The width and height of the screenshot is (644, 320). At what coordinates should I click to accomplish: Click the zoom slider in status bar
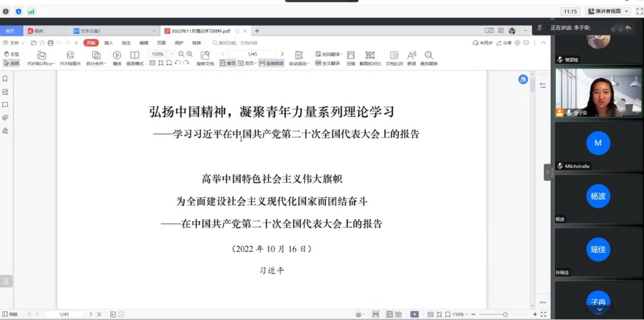[x=504, y=314]
